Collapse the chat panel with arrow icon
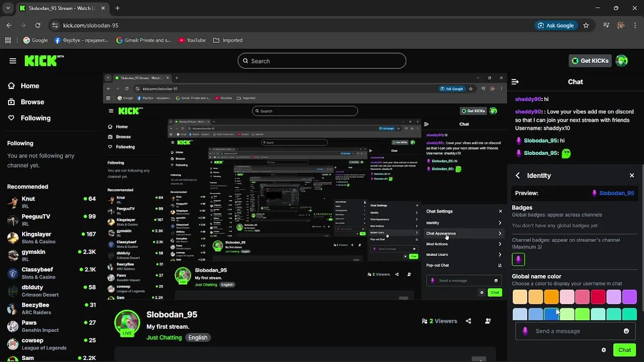This screenshot has width=644, height=362. pos(515,81)
